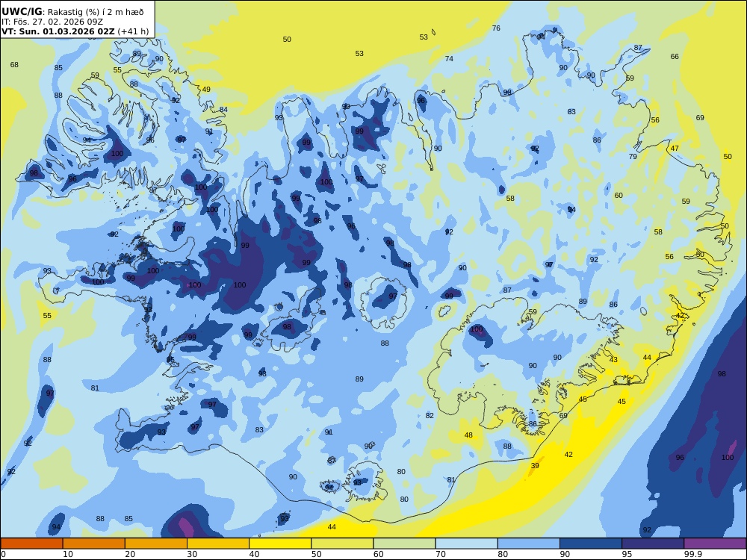Viewport: 747px width, 560px height.
Task: Click the humidity value '66' on map
Action: 675,56
